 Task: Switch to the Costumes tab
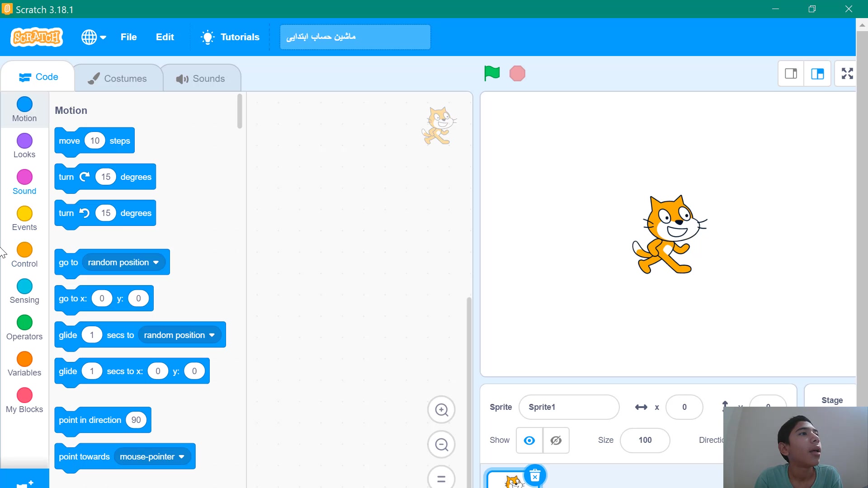[118, 78]
